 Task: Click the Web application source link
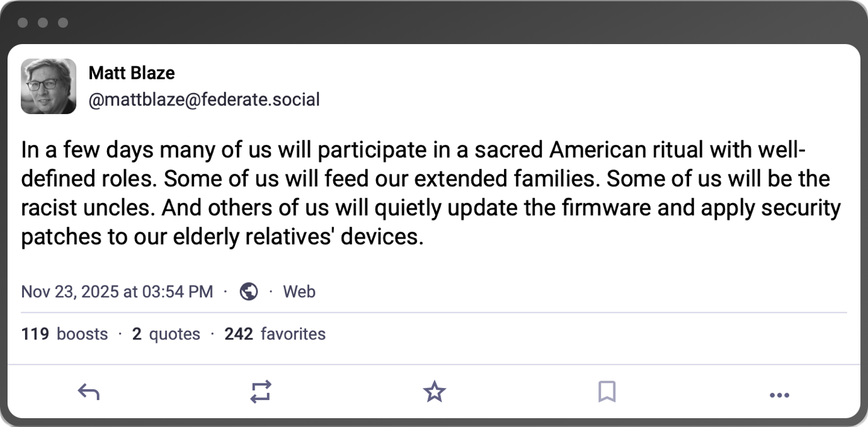(x=299, y=292)
